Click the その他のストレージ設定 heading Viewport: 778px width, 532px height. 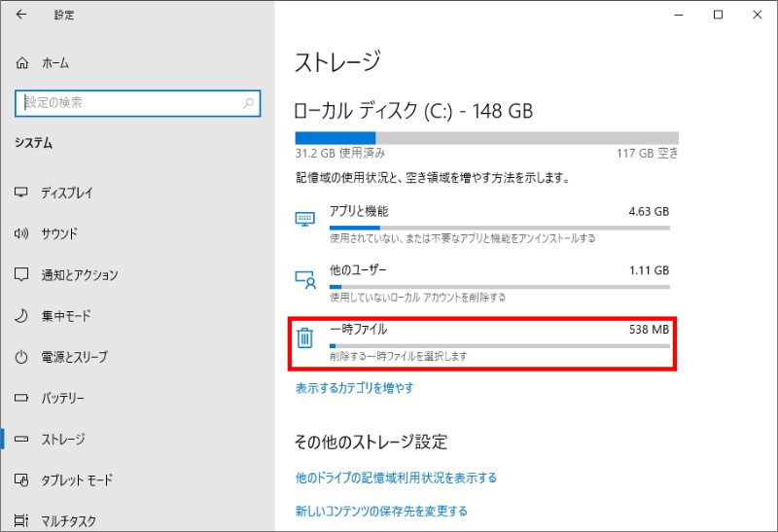click(371, 442)
